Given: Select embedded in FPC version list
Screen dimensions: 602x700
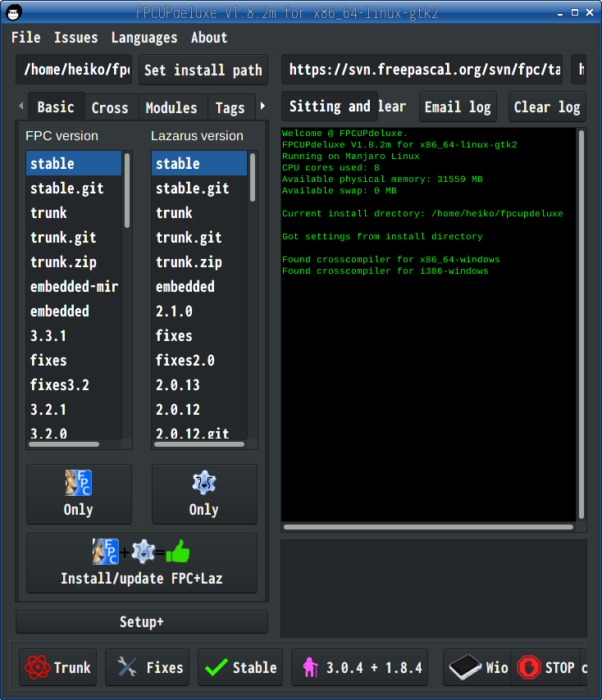Looking at the screenshot, I should tap(74, 311).
